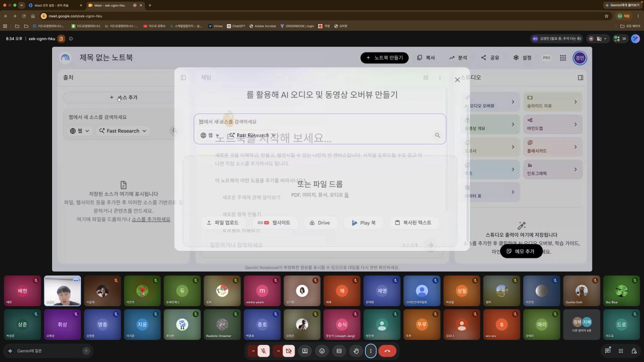Click 노트북 만들기 button

click(385, 58)
